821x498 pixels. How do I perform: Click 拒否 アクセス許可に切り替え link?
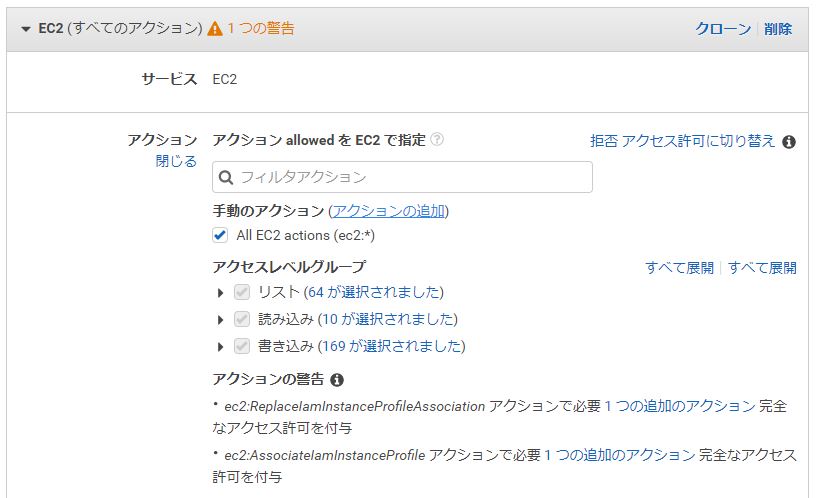tap(682, 141)
